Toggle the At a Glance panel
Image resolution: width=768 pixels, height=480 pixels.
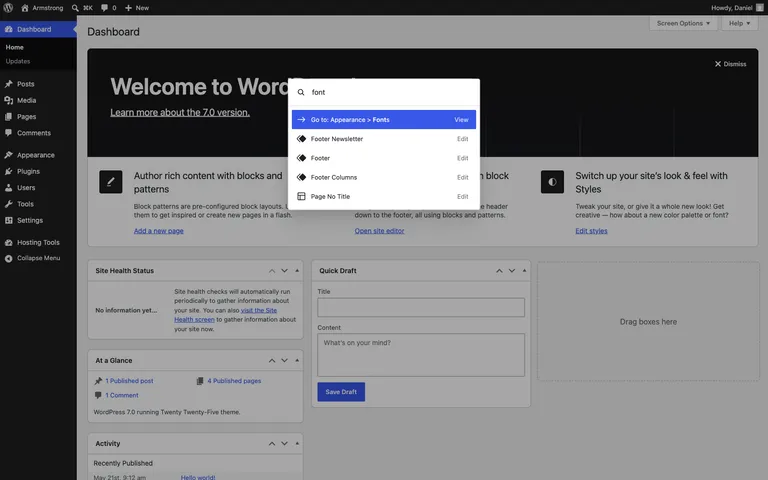[x=297, y=360]
